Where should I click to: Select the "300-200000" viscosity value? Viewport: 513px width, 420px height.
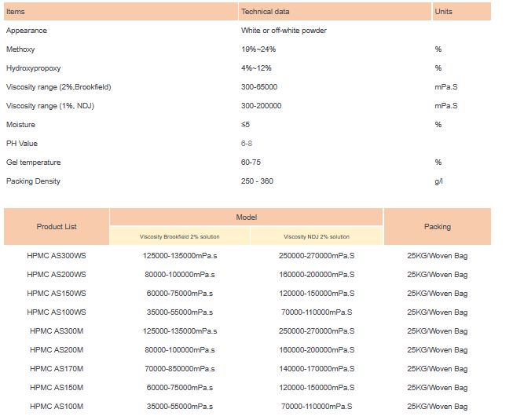pyautogui.click(x=261, y=106)
